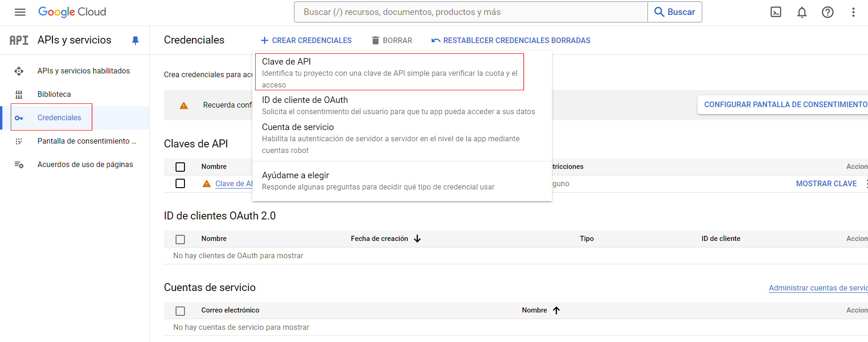This screenshot has height=342, width=868.
Task: Open the help question-mark icon
Action: click(x=828, y=12)
